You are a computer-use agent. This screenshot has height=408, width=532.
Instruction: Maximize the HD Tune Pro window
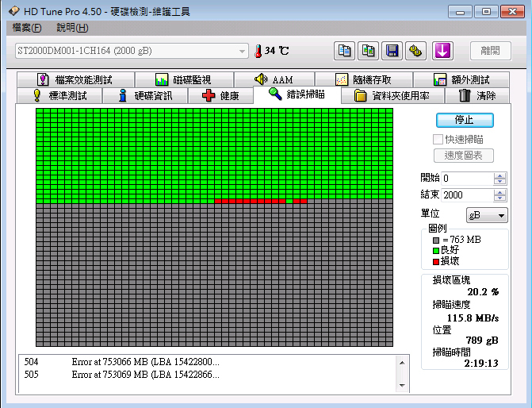click(x=486, y=12)
